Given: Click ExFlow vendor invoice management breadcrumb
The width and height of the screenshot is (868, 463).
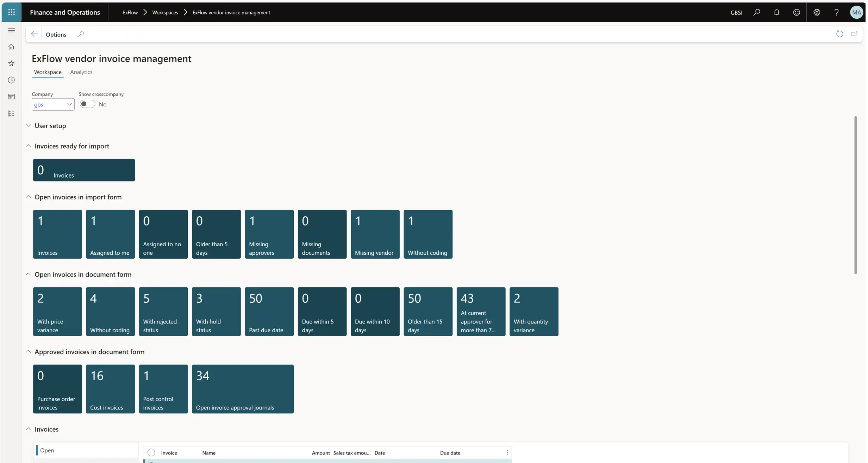Looking at the screenshot, I should [x=231, y=12].
